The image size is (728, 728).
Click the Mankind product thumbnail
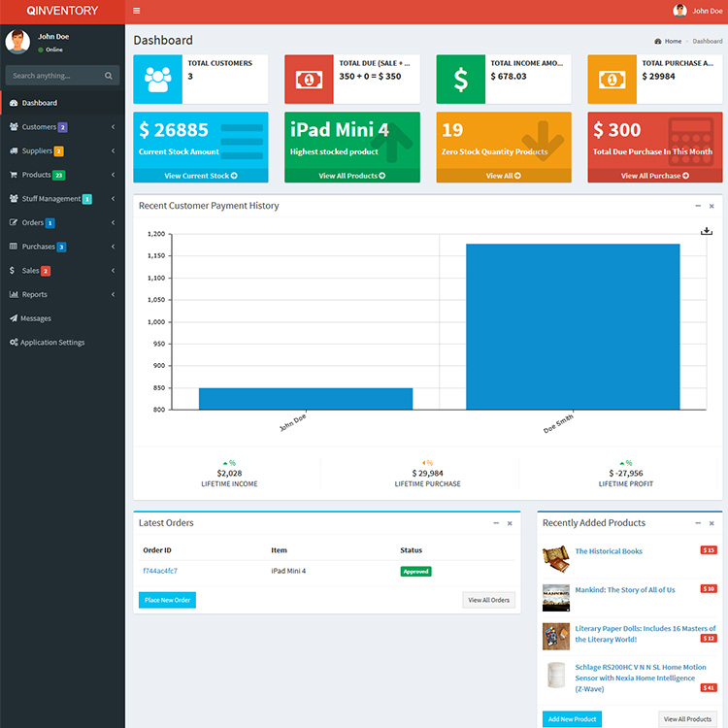click(x=556, y=598)
